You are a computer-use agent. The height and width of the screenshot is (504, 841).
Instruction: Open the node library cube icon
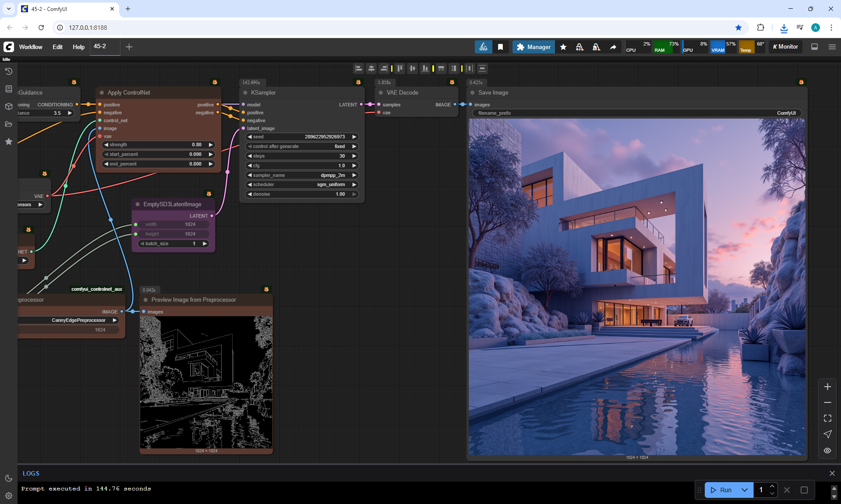click(x=9, y=106)
